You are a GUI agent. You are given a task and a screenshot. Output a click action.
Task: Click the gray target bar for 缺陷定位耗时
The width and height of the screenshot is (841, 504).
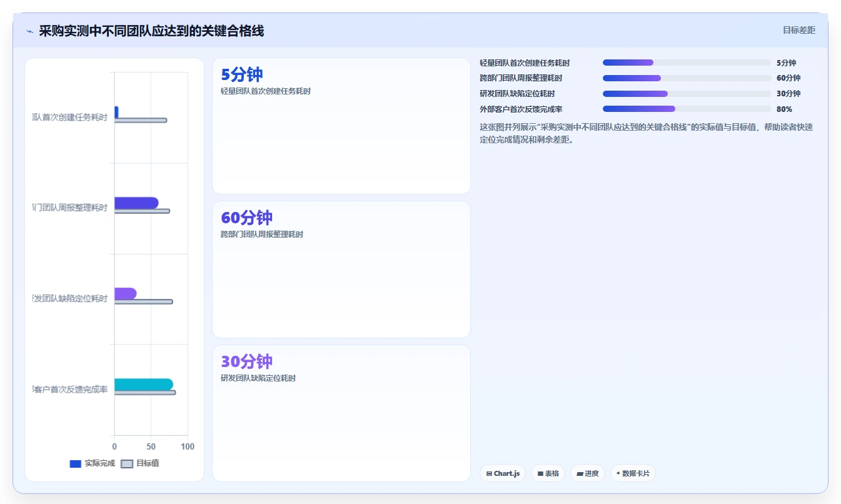click(144, 302)
